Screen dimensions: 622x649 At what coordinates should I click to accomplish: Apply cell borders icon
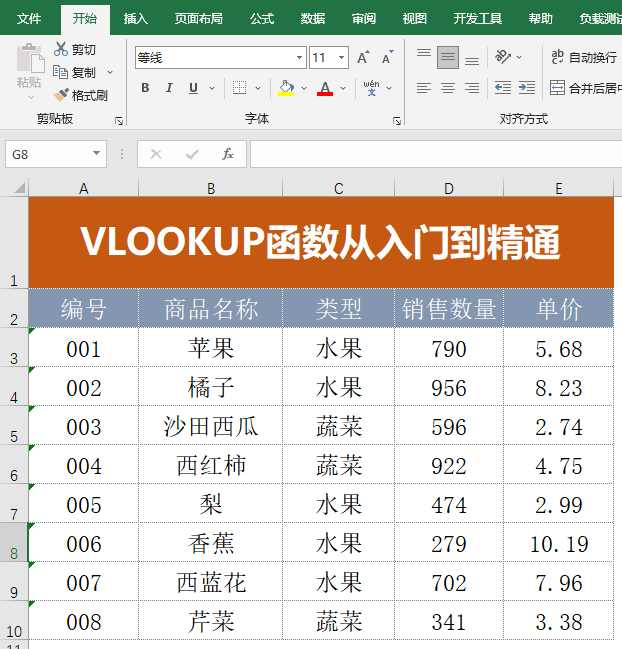click(x=239, y=88)
